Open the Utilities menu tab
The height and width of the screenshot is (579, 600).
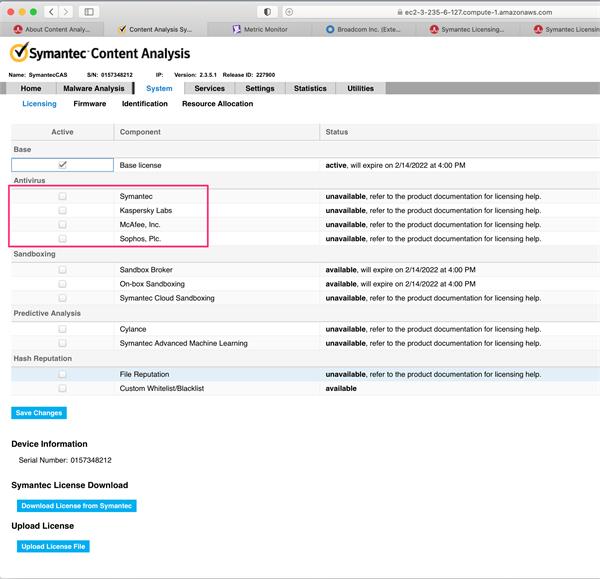pos(360,88)
